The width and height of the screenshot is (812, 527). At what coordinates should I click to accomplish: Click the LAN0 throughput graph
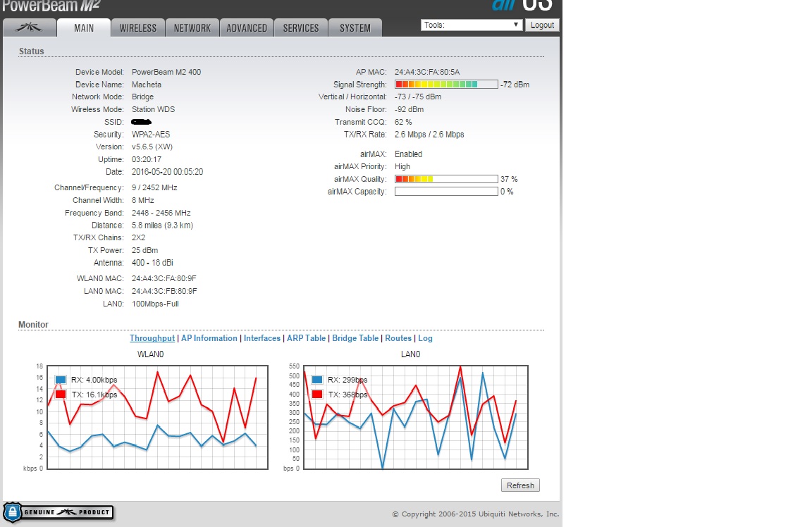[x=416, y=417]
